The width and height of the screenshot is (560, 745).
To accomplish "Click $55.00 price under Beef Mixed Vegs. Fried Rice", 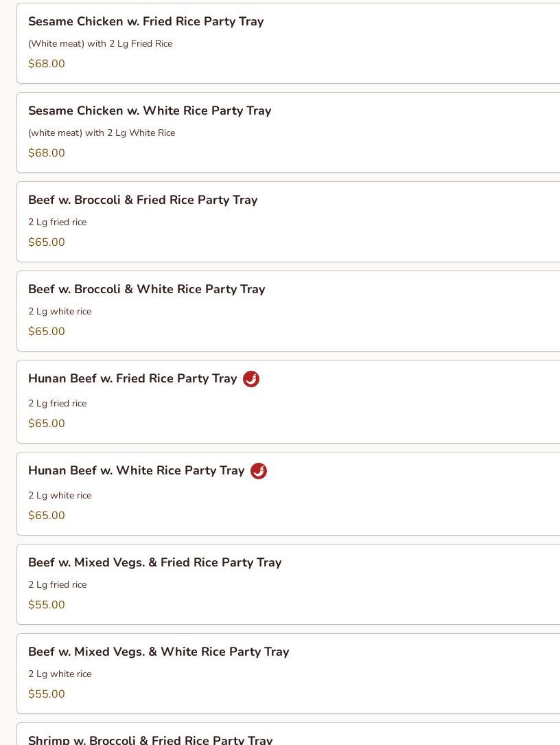I will coord(47,605).
